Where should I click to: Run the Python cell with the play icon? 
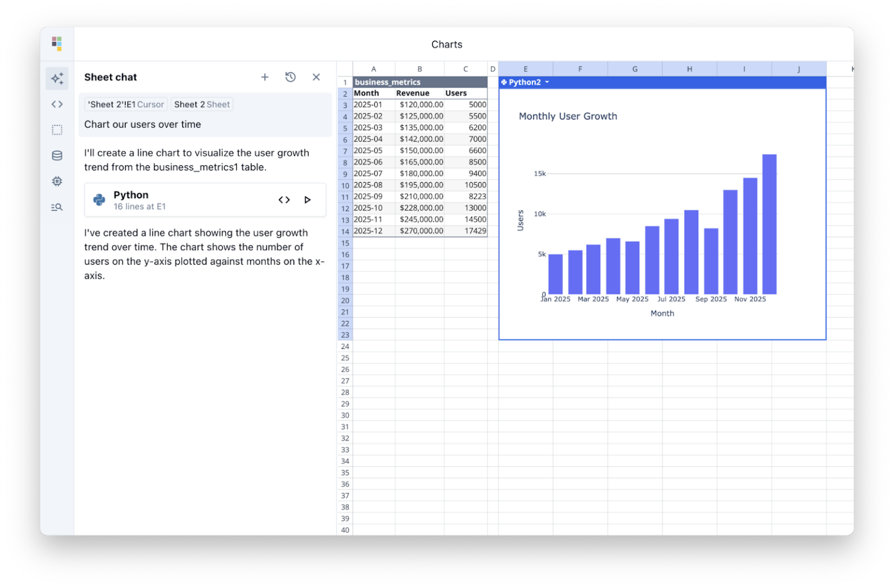[x=307, y=199]
